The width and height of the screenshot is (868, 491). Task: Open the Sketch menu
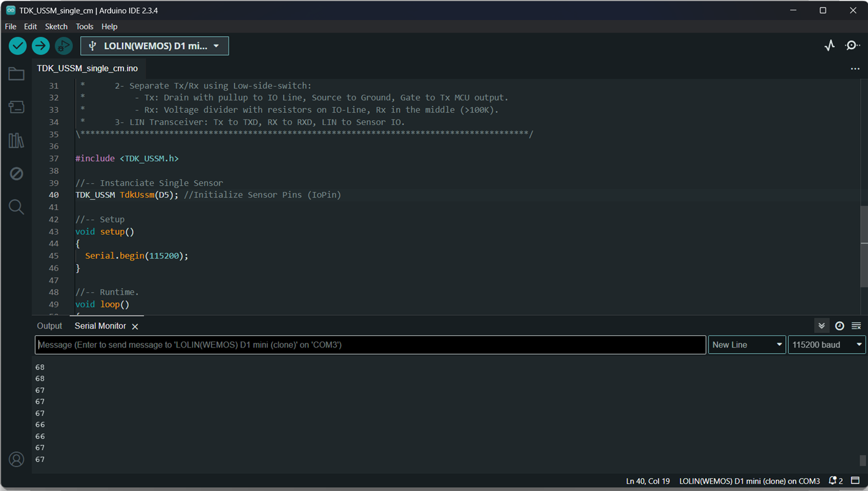click(56, 26)
